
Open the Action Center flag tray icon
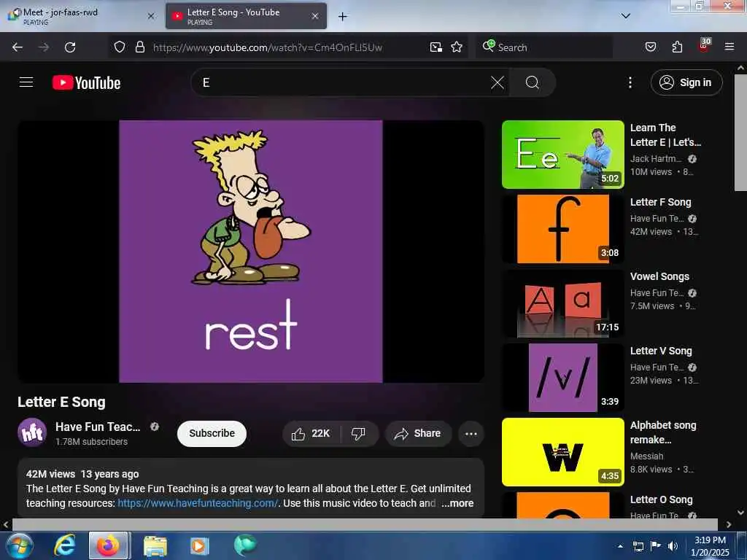(656, 546)
